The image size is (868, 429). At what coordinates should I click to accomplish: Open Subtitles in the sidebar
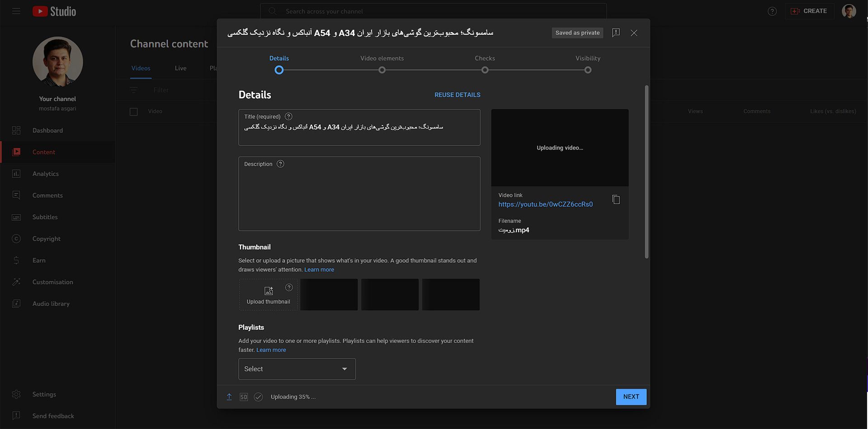click(57, 217)
